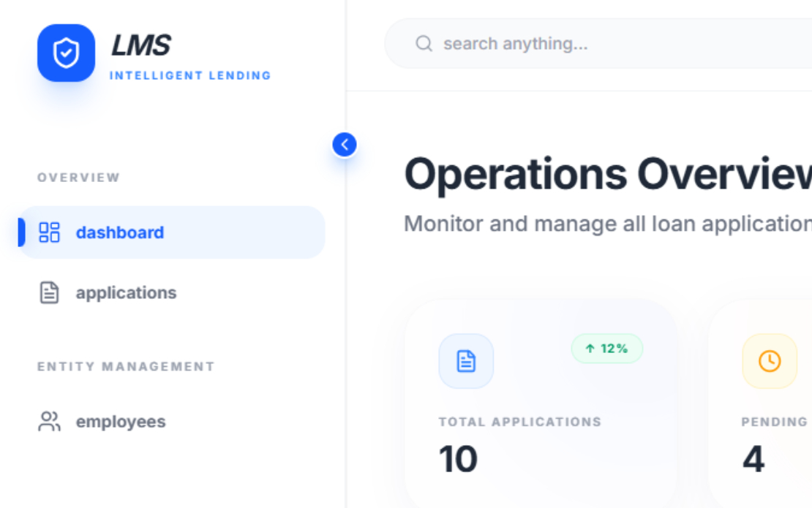The image size is (812, 508).
Task: Click the 'ENTITY MANAGEMENT' section label
Action: click(126, 366)
